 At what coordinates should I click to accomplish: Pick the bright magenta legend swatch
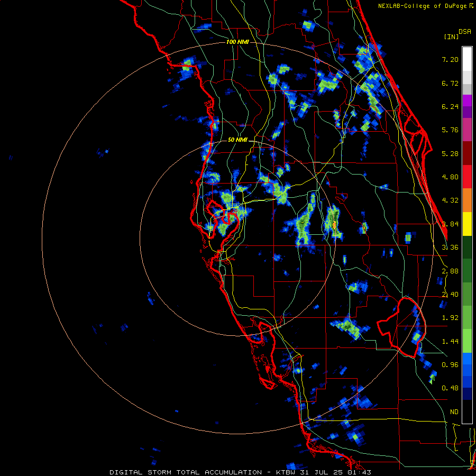[x=467, y=100]
